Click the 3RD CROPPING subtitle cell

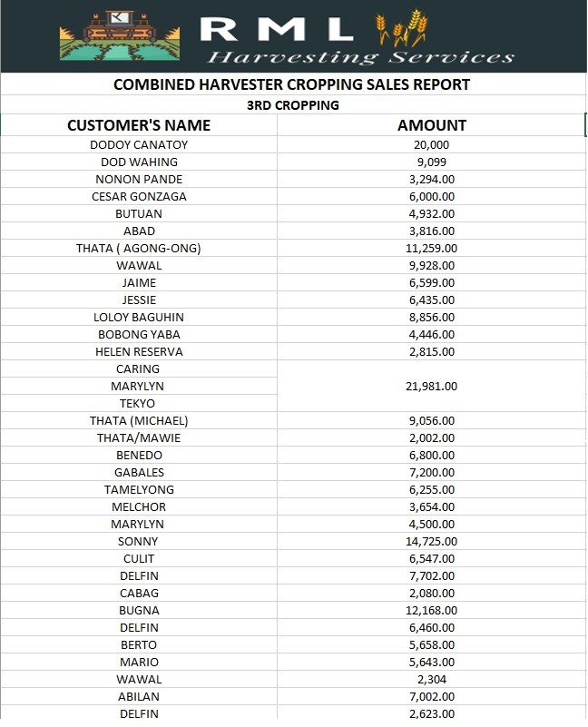(x=292, y=105)
